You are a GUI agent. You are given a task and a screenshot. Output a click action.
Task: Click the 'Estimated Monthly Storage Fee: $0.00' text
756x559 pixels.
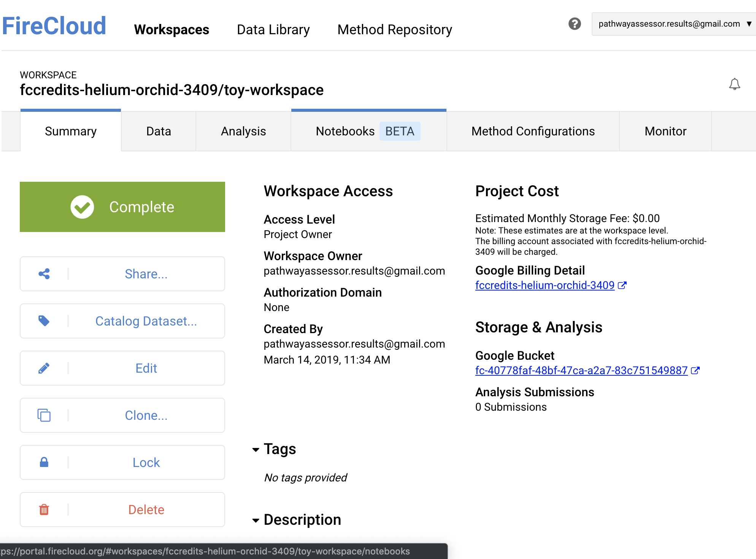[x=567, y=218]
